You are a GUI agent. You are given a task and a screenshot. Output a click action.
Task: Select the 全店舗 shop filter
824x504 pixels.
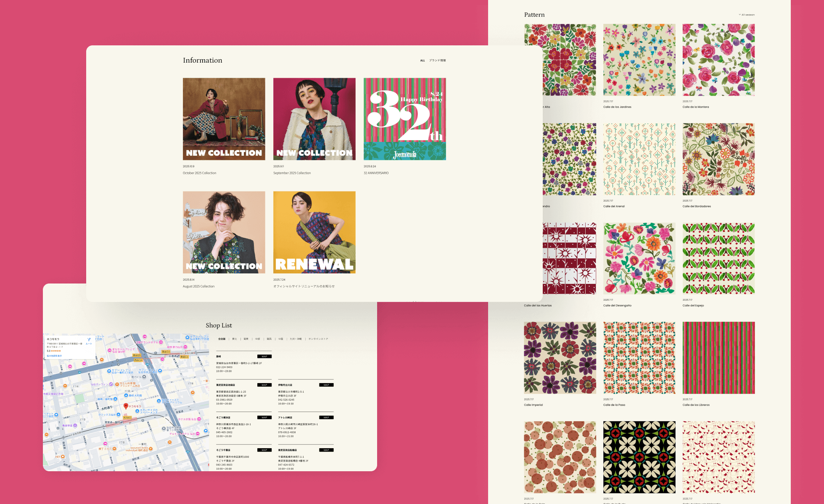(222, 339)
